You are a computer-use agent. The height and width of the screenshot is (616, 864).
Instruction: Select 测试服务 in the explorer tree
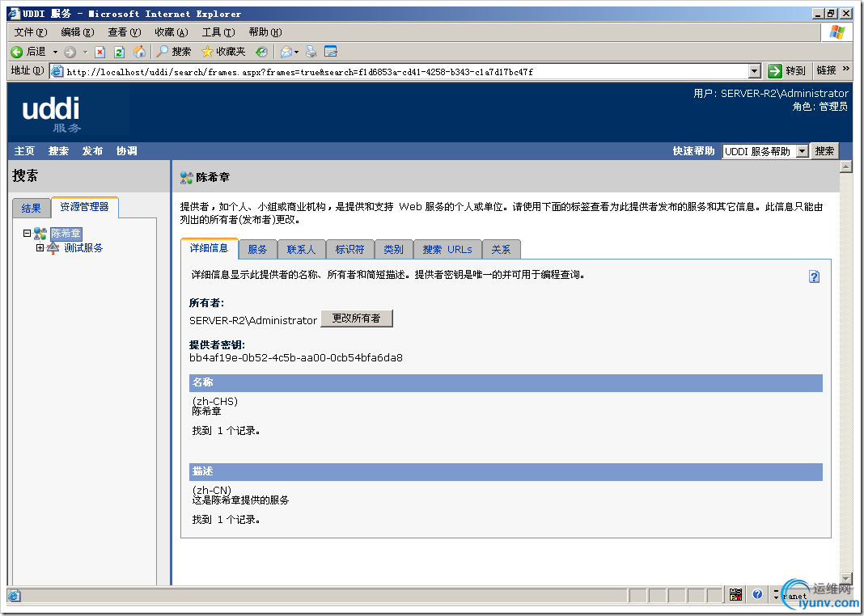(x=84, y=247)
